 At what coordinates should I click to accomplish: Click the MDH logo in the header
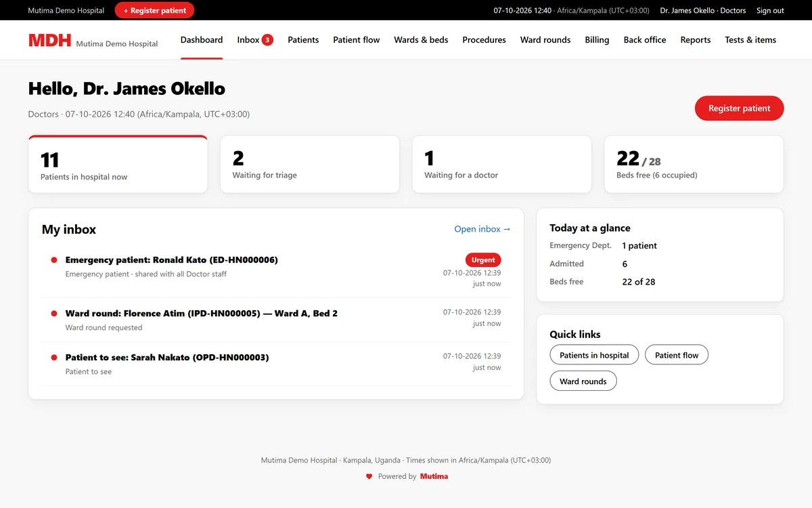[x=49, y=40]
